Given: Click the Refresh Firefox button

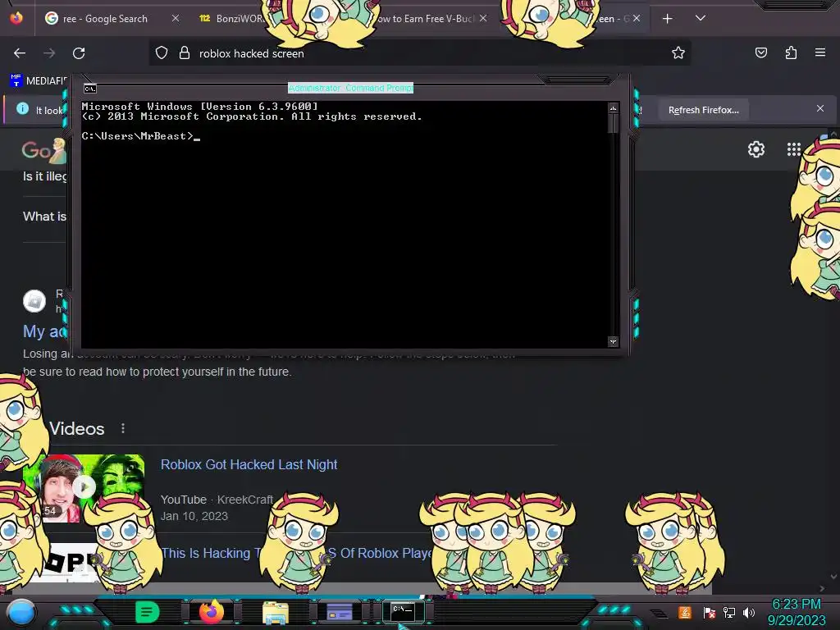Looking at the screenshot, I should click(x=703, y=110).
